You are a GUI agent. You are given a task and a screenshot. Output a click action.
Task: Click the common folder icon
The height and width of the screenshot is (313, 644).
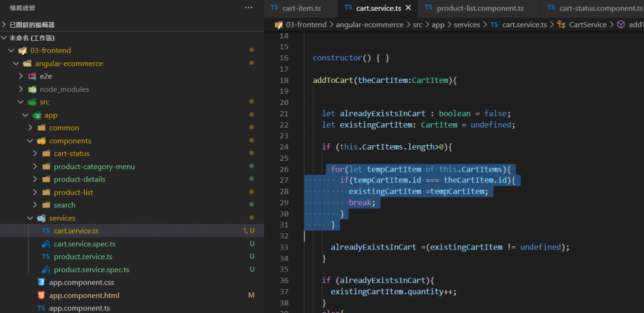coord(41,128)
